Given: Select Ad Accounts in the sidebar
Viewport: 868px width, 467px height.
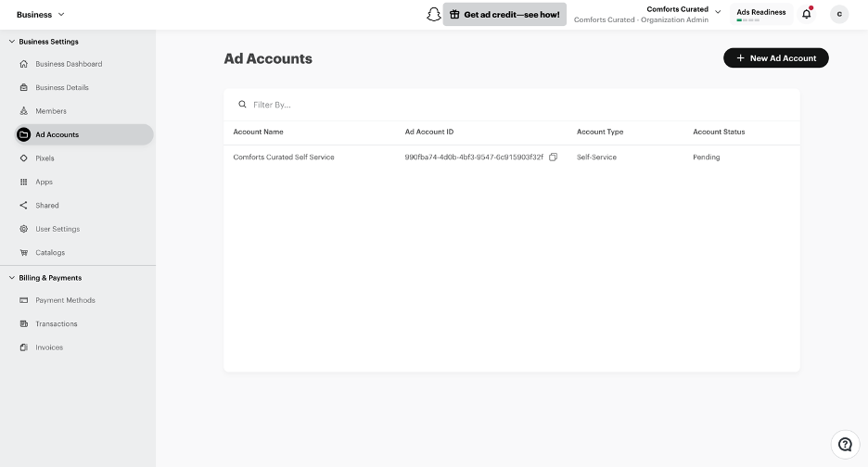Looking at the screenshot, I should pos(83,134).
